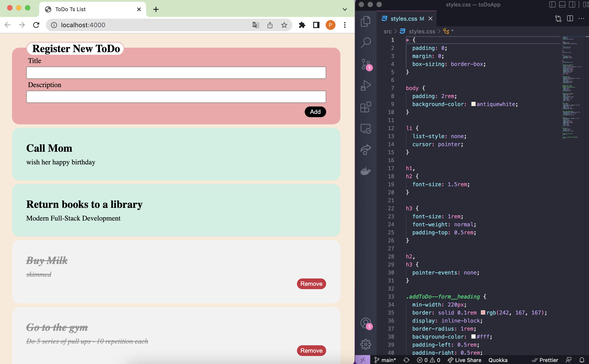Toggle the bottom panel layout button

tap(562, 5)
